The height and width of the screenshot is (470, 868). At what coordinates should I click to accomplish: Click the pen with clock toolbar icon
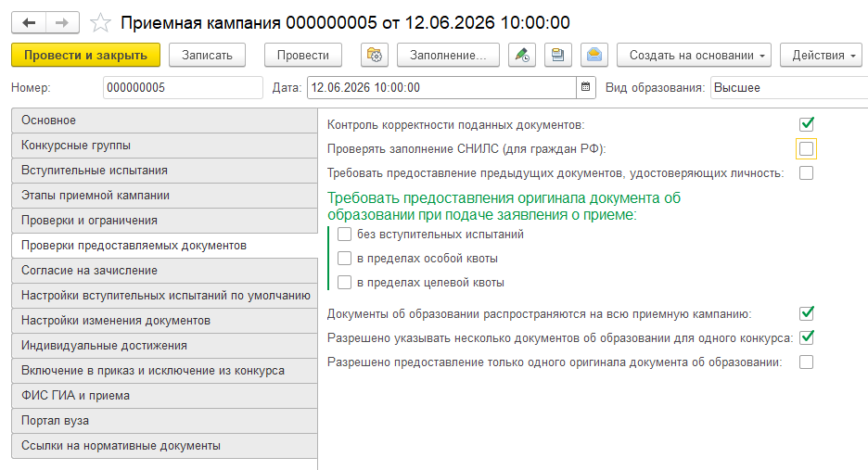coord(522,56)
